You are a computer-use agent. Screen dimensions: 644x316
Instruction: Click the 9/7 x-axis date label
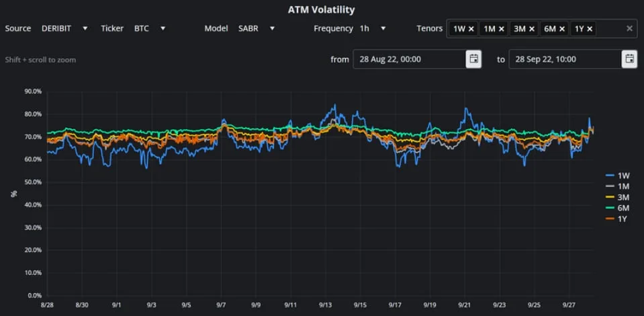tap(222, 305)
